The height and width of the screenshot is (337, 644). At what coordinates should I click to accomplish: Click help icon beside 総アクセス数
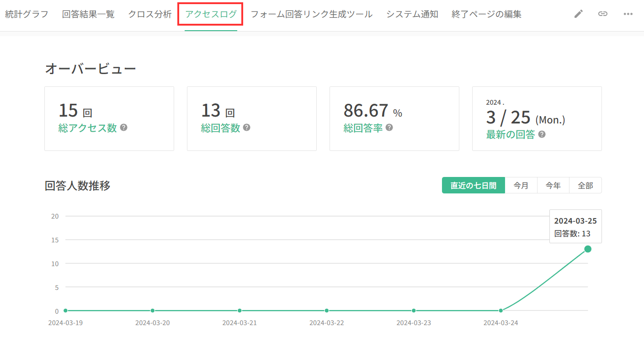123,128
